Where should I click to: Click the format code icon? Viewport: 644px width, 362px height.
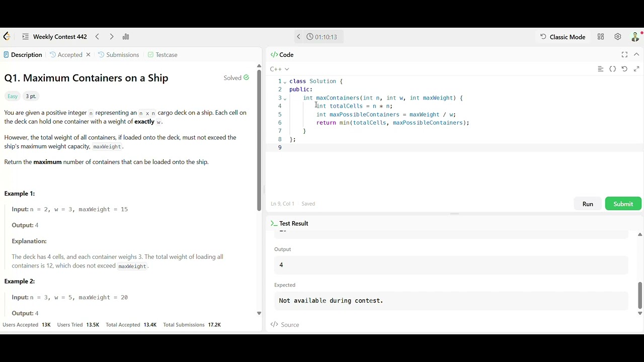pos(600,69)
